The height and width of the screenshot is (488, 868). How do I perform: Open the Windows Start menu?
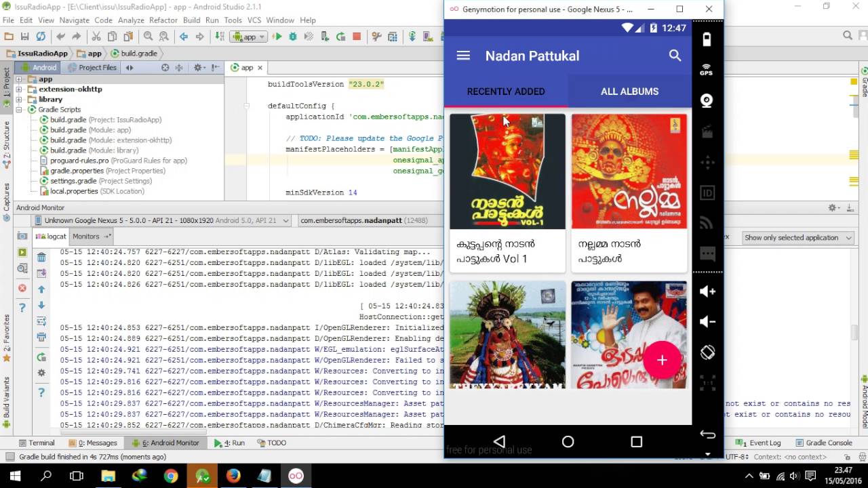click(x=15, y=476)
